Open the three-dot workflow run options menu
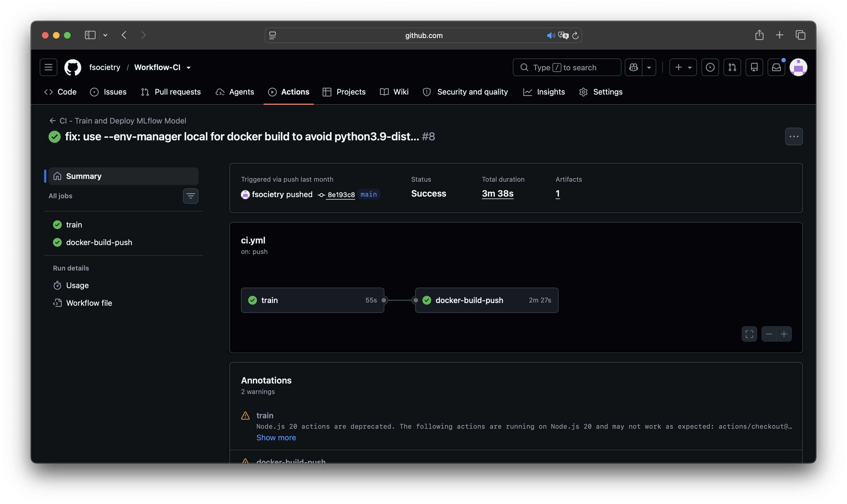This screenshot has height=504, width=847. 794,136
